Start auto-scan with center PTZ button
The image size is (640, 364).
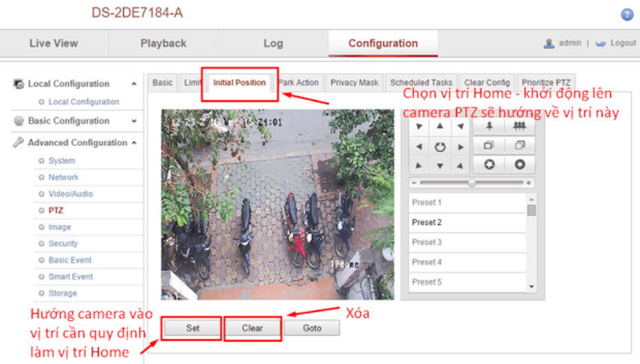[440, 147]
